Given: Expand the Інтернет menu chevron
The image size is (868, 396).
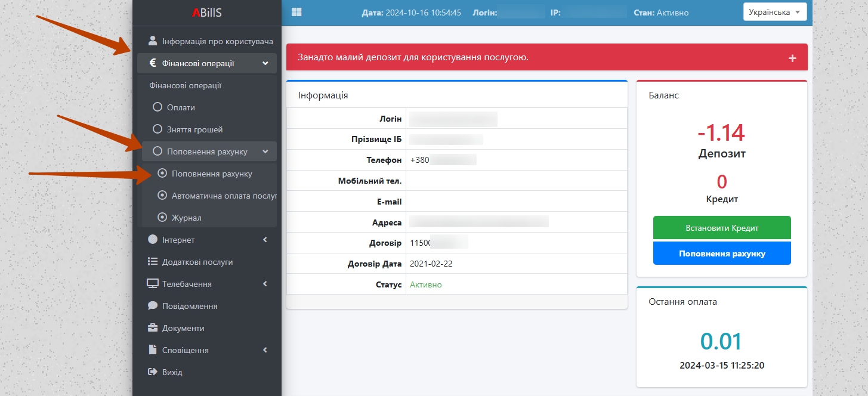Looking at the screenshot, I should point(265,240).
